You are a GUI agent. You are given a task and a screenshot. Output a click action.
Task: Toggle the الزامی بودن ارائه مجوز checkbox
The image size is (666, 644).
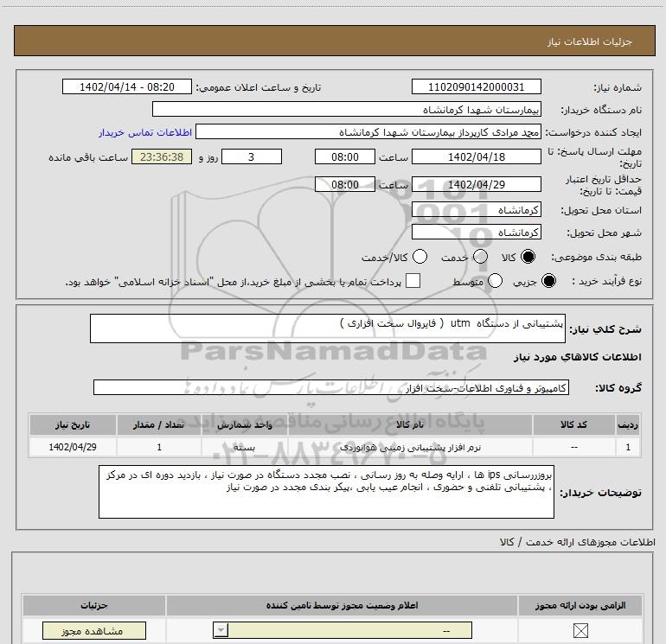[x=580, y=630]
